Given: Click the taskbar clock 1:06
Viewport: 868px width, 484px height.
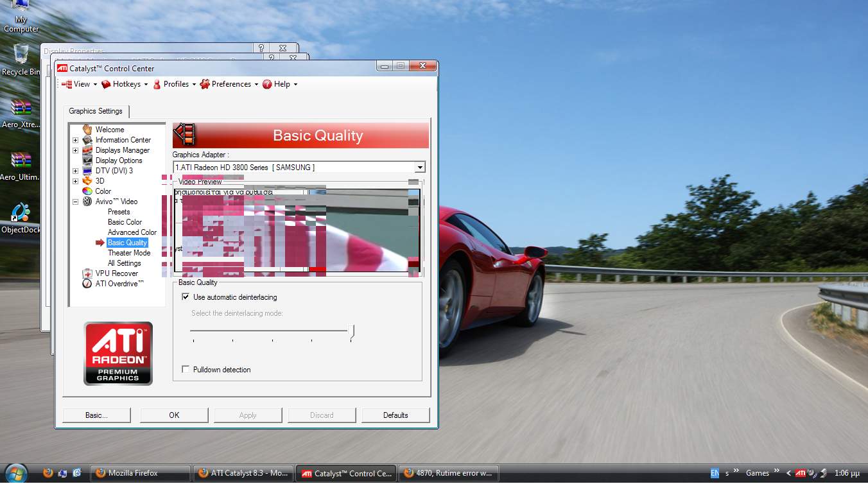Looking at the screenshot, I should pos(847,473).
